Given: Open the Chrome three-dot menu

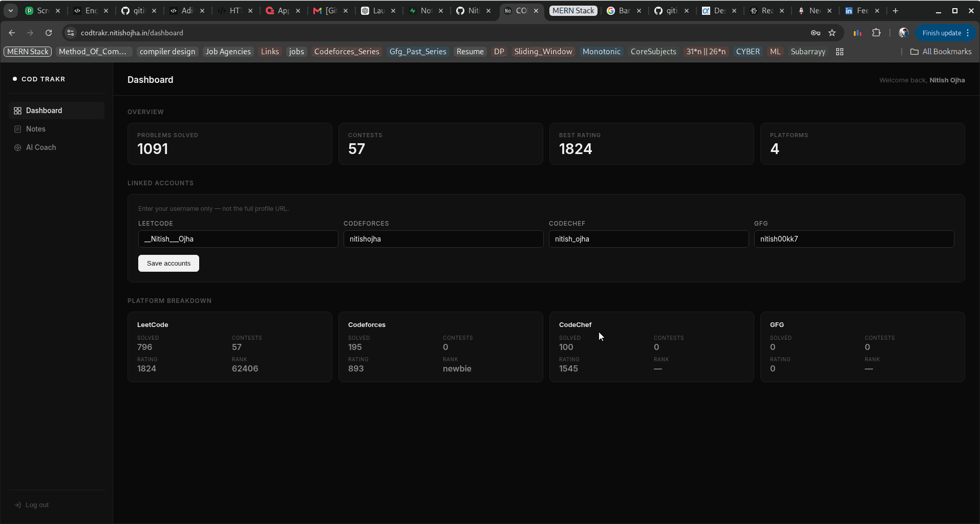Looking at the screenshot, I should click(x=968, y=33).
